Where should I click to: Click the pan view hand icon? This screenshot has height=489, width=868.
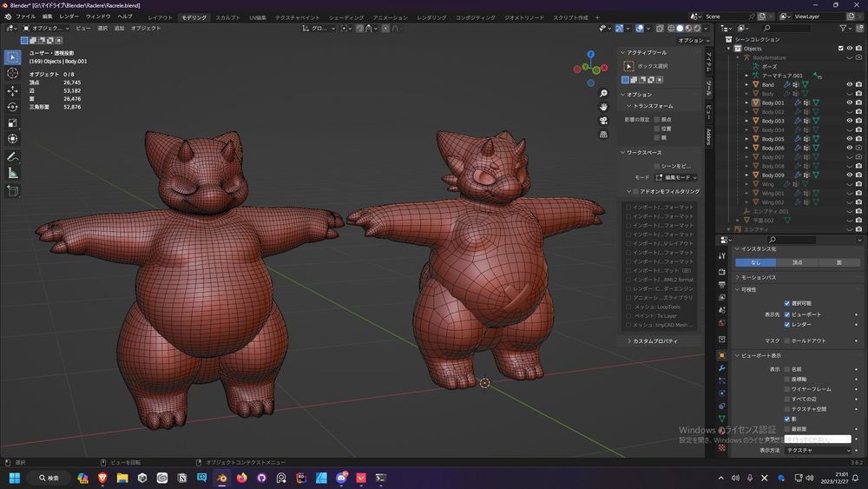coord(603,107)
